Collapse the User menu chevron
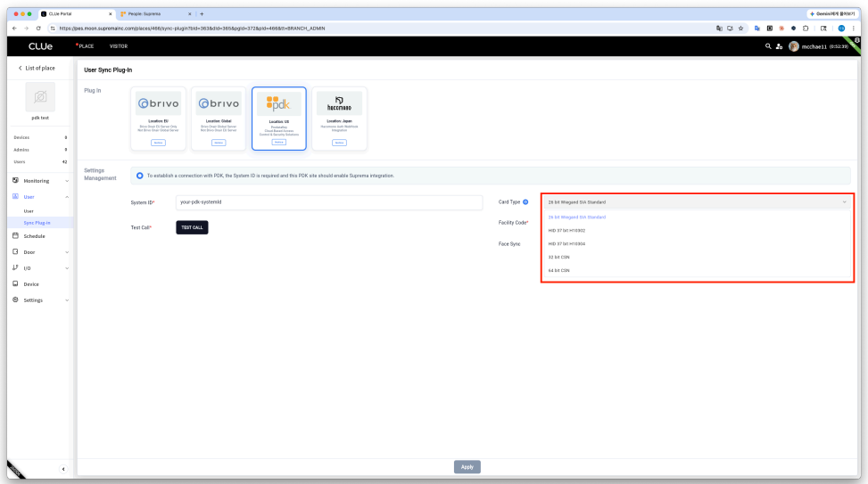868x484 pixels. point(67,197)
